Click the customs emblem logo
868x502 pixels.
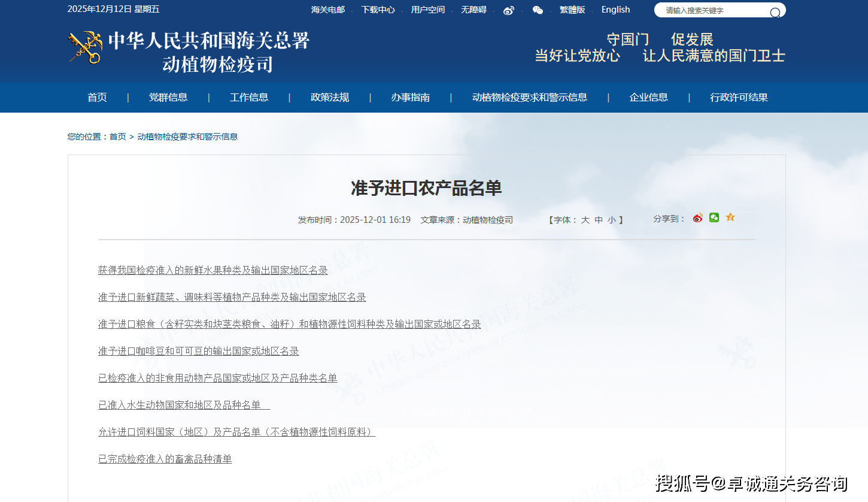click(85, 48)
